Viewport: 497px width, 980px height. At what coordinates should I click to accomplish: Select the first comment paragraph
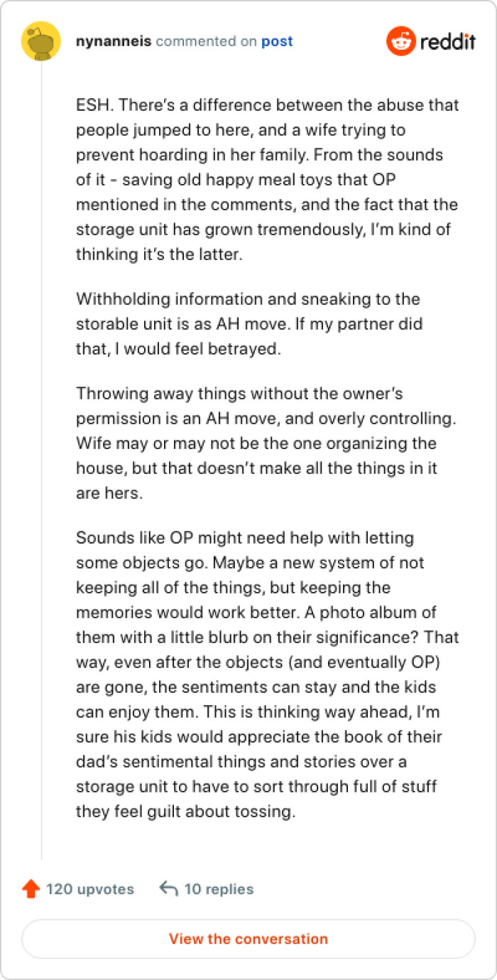[x=266, y=179]
